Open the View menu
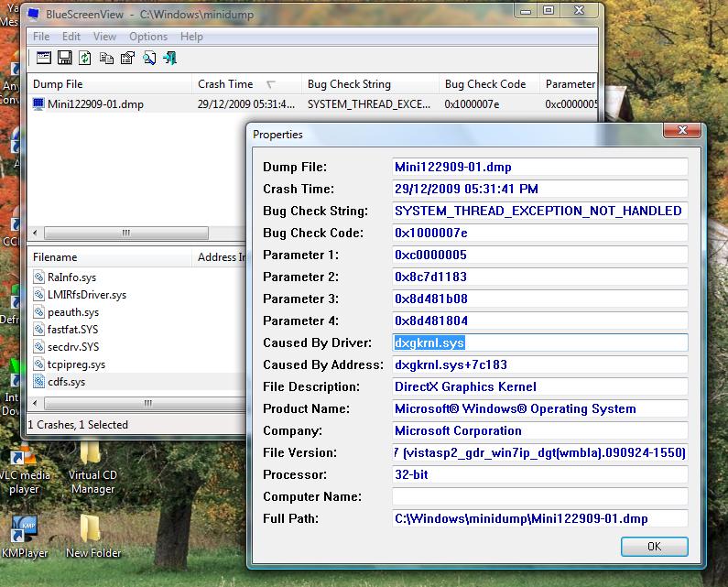 click(104, 37)
